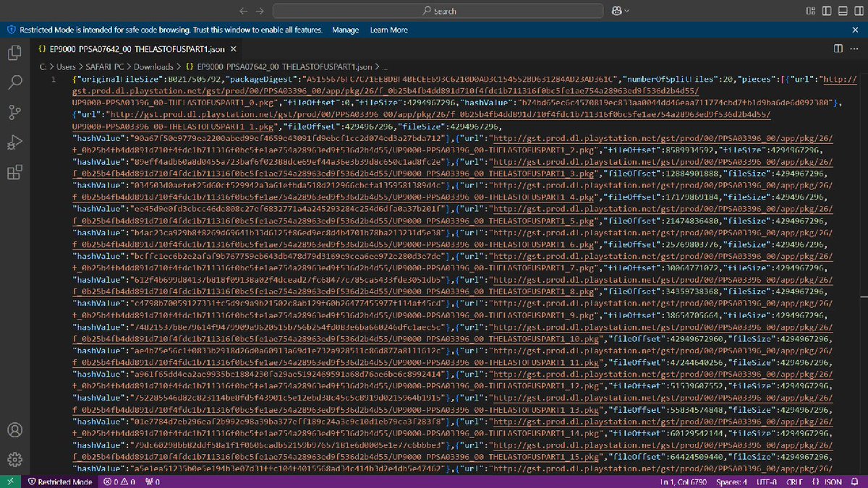Toggle the primary side bar
This screenshot has width=868, height=488.
click(x=825, y=11)
